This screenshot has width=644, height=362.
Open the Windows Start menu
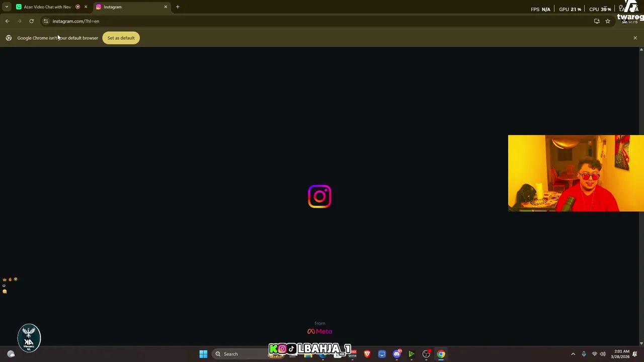(x=203, y=354)
